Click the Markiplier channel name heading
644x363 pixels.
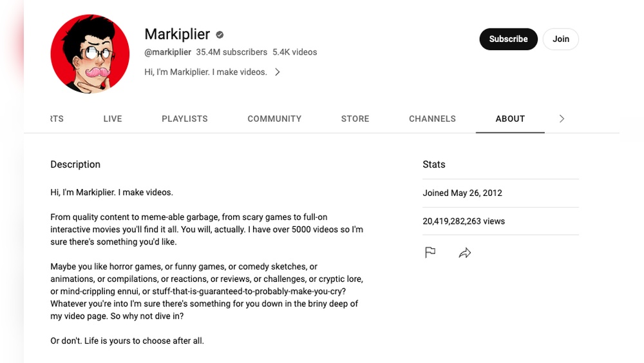point(177,34)
